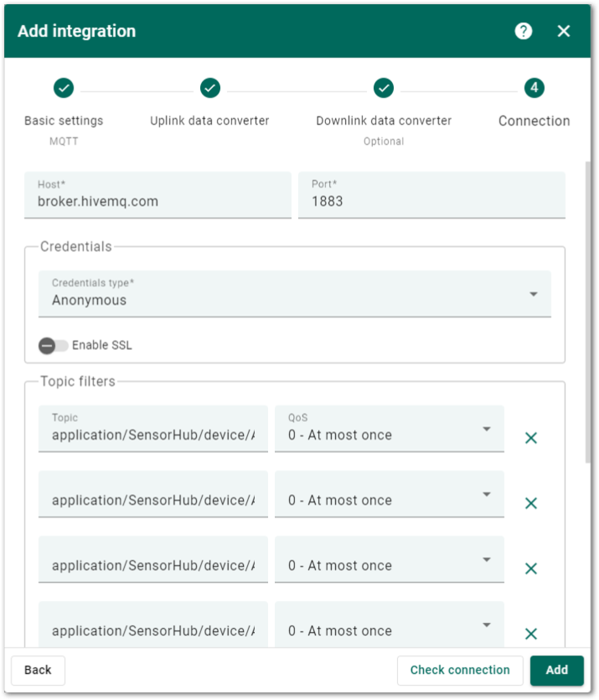Viewport: 599px width, 700px height.
Task: Delete the third topic filter row
Action: 530,569
